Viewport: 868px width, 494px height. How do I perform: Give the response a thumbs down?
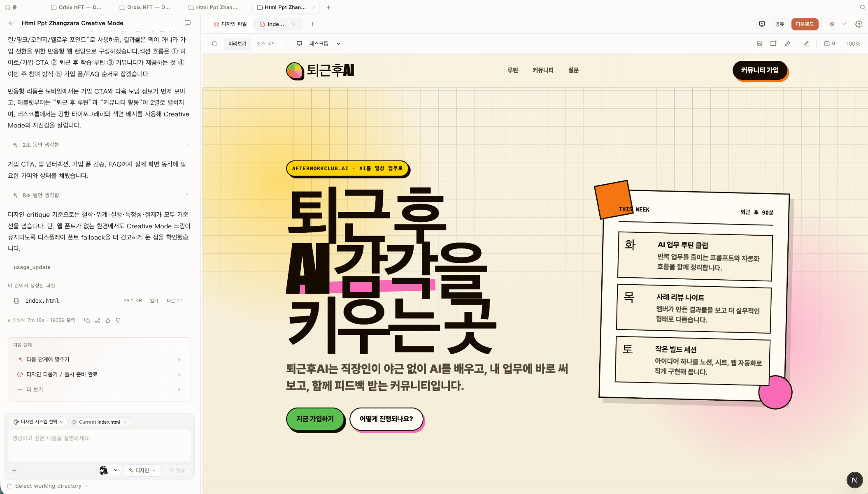click(118, 320)
